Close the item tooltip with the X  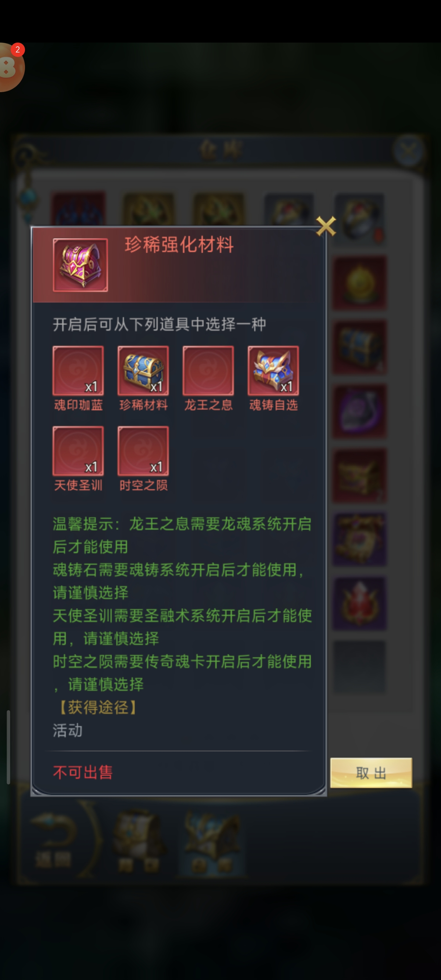point(326,226)
